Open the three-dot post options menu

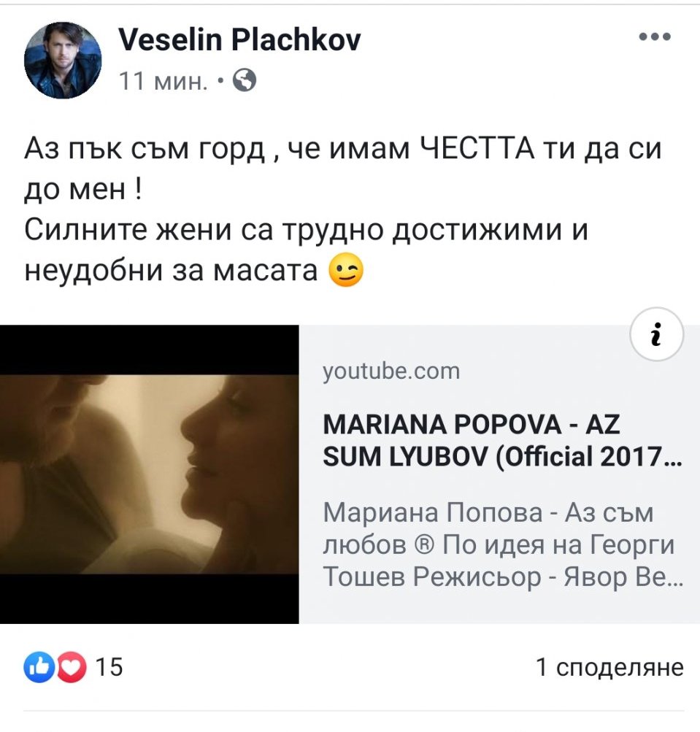655,36
